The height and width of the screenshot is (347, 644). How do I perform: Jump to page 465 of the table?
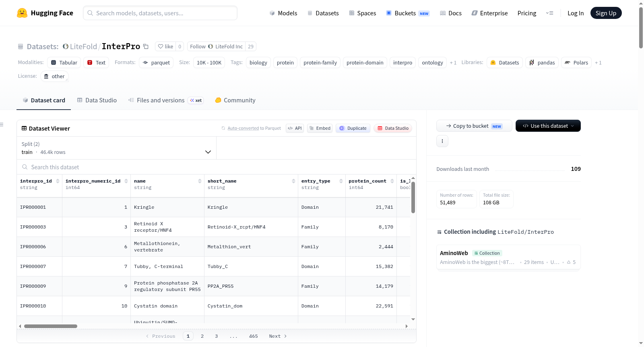point(253,336)
